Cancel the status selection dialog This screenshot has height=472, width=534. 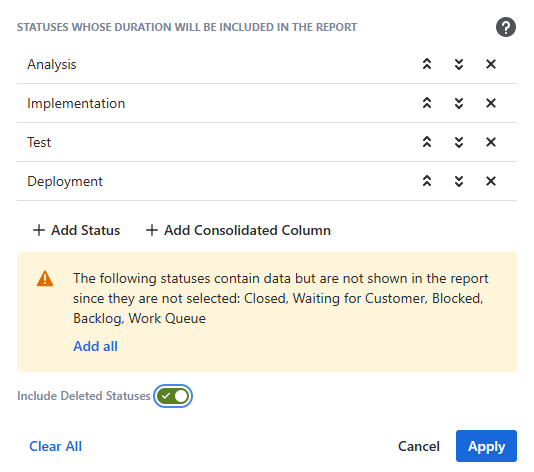click(x=419, y=446)
